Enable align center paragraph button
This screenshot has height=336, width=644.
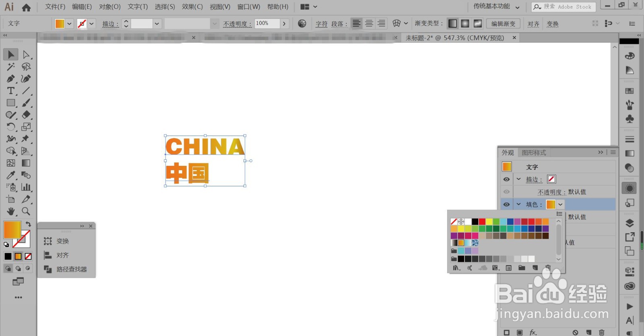point(369,23)
